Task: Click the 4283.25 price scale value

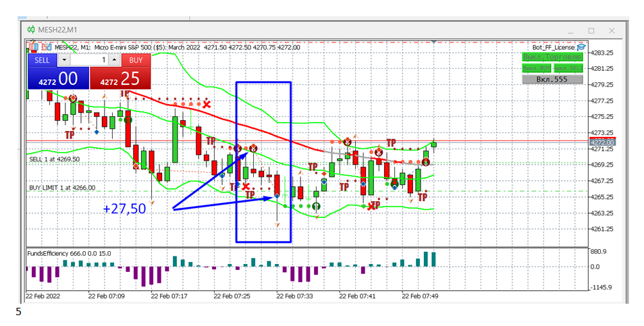Action: 601,53
